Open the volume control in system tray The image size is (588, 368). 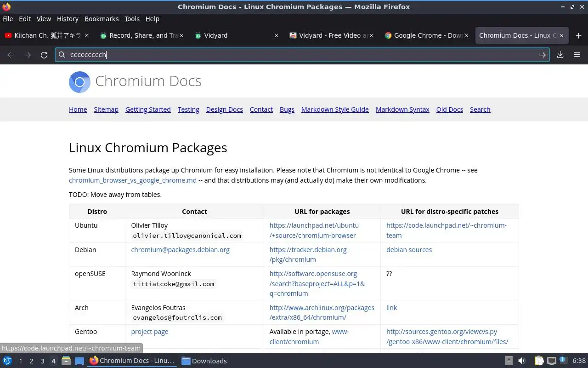click(x=522, y=361)
